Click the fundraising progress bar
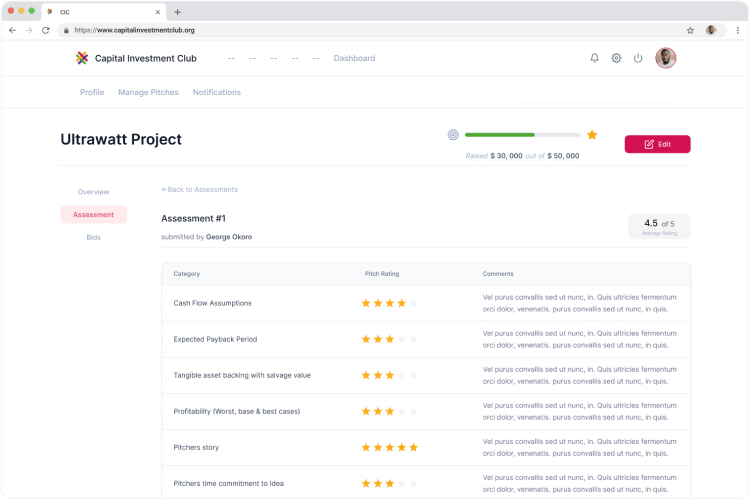The image size is (749, 499). pyautogui.click(x=522, y=134)
